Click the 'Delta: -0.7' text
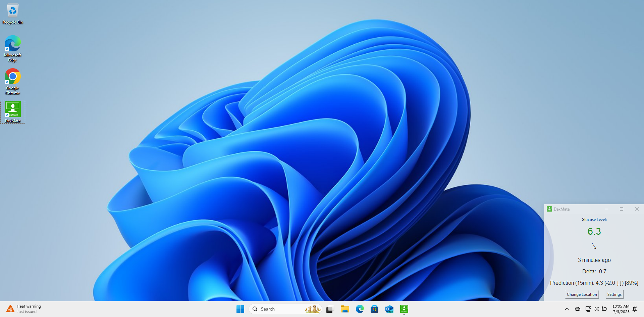The width and height of the screenshot is (644, 317). tap(594, 272)
